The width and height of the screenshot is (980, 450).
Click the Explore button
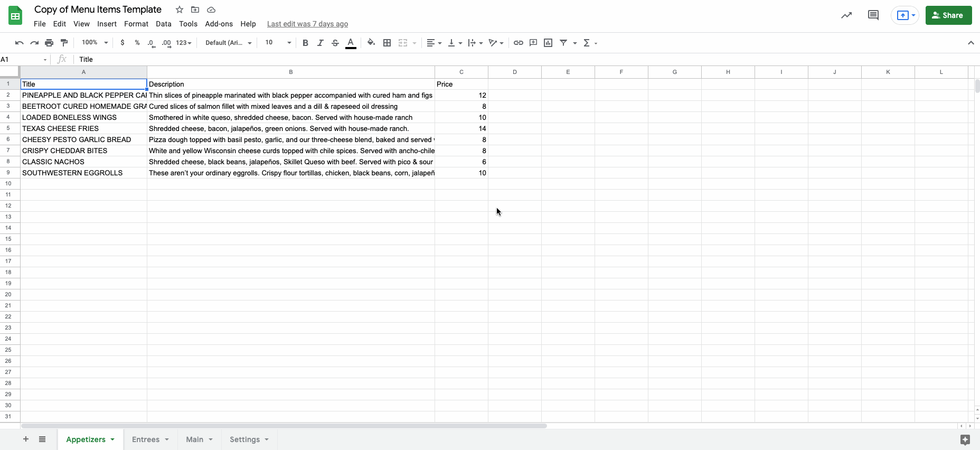(x=965, y=439)
